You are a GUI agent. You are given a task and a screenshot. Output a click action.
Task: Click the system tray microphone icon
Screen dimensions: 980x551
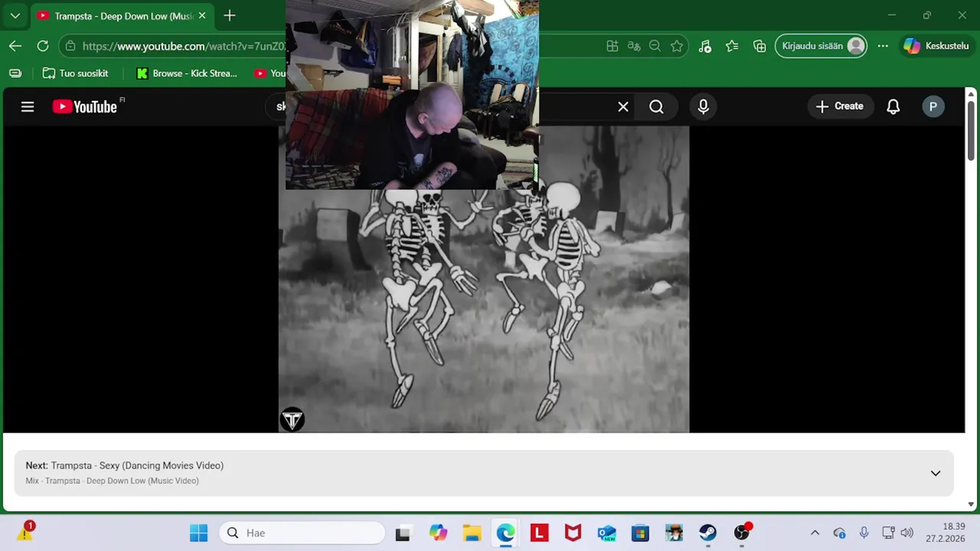[x=864, y=533]
